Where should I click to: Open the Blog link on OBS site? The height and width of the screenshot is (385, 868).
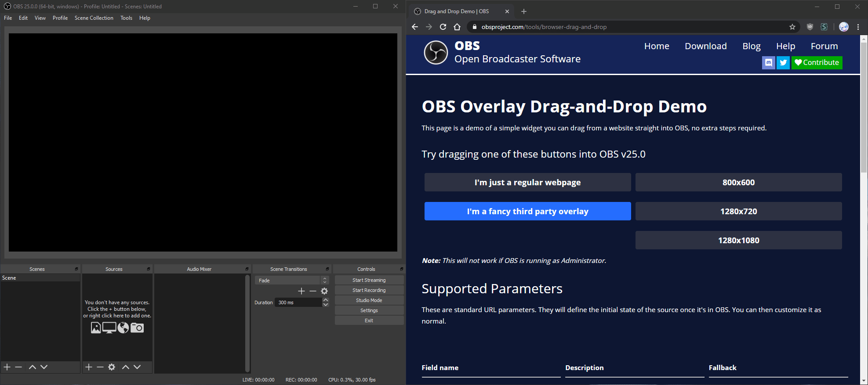[x=752, y=46]
